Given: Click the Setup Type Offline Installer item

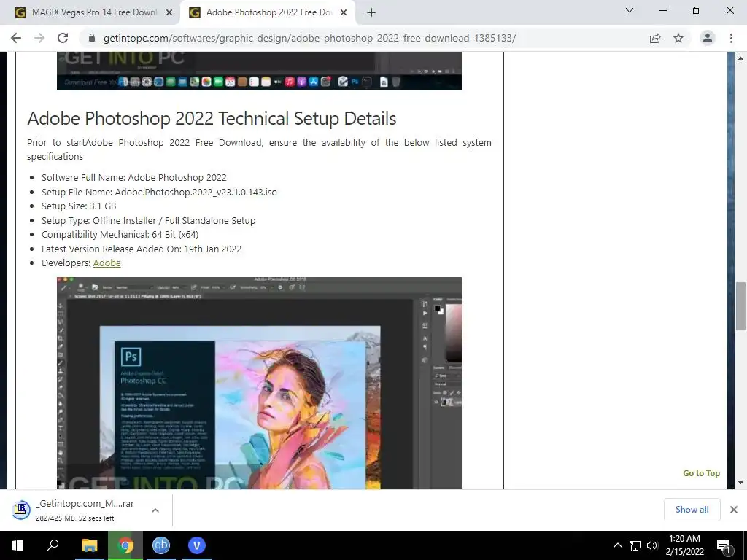Looking at the screenshot, I should [149, 220].
